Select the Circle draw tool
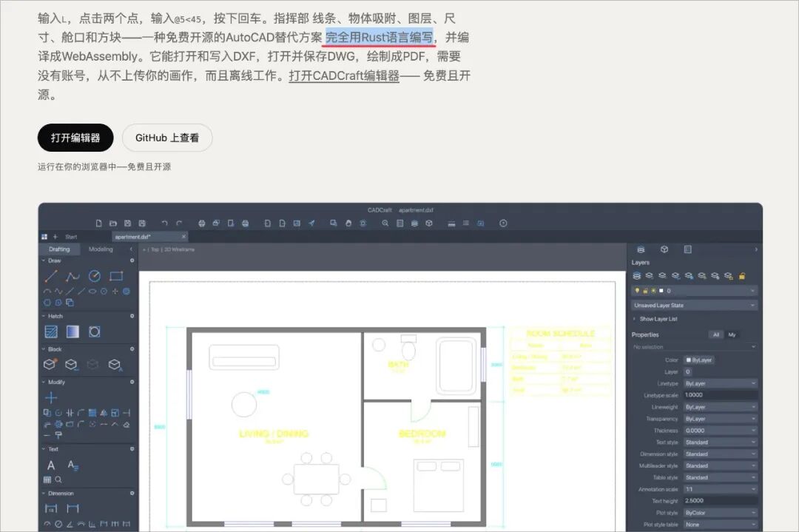 tap(94, 276)
